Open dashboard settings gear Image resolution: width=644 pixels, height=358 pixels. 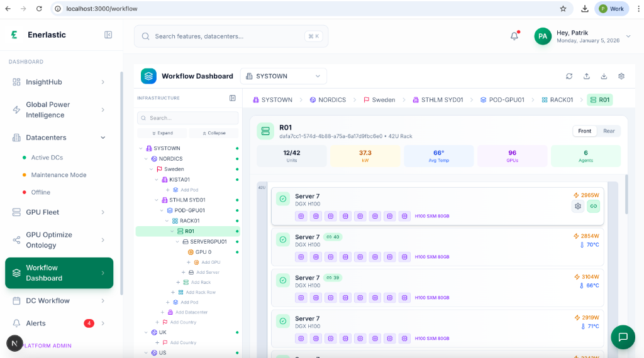click(621, 76)
